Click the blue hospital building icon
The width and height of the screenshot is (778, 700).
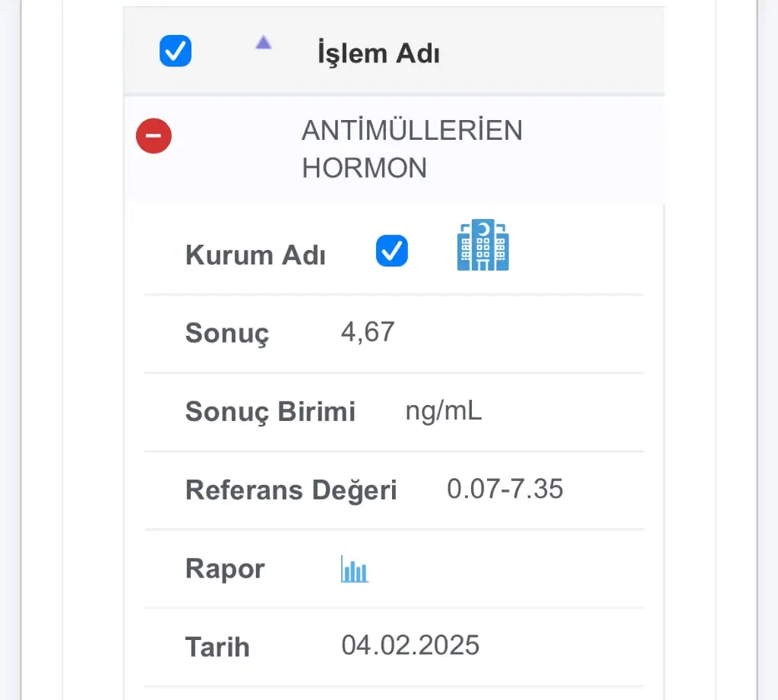[x=483, y=245]
